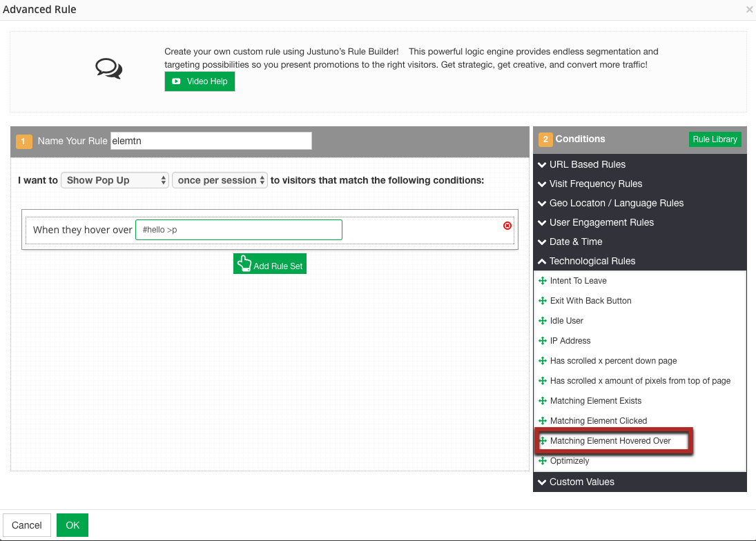Select Matching Element Hovered Over condition
The height and width of the screenshot is (541, 756).
pos(610,441)
